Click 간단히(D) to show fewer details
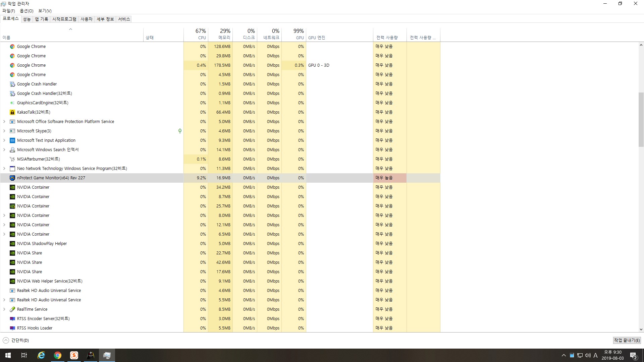644x362 pixels. [x=16, y=340]
